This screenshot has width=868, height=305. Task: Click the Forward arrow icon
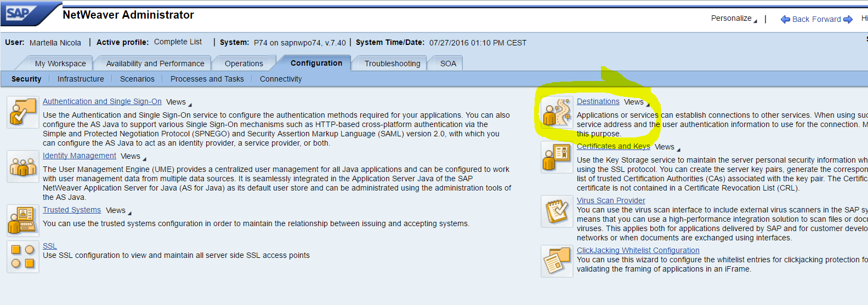[x=848, y=19]
